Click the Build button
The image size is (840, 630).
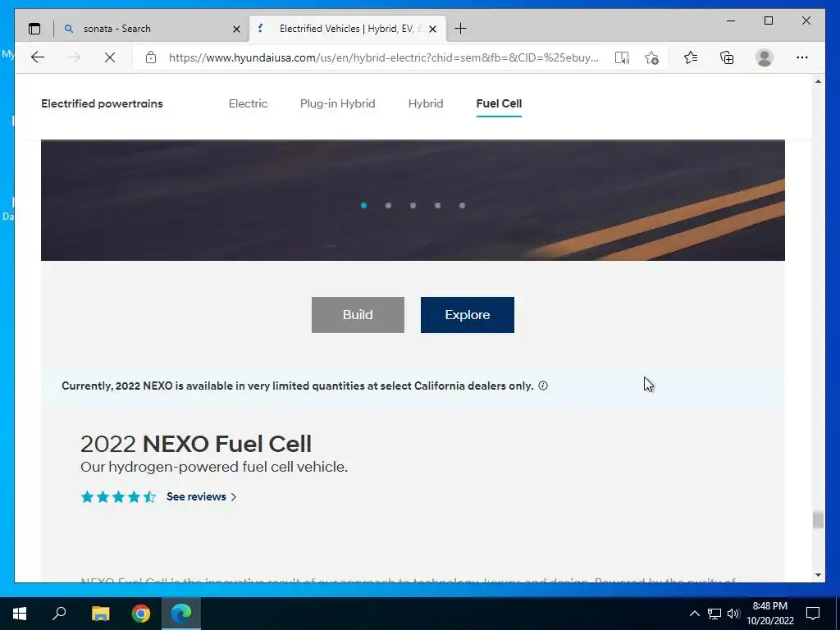point(358,315)
